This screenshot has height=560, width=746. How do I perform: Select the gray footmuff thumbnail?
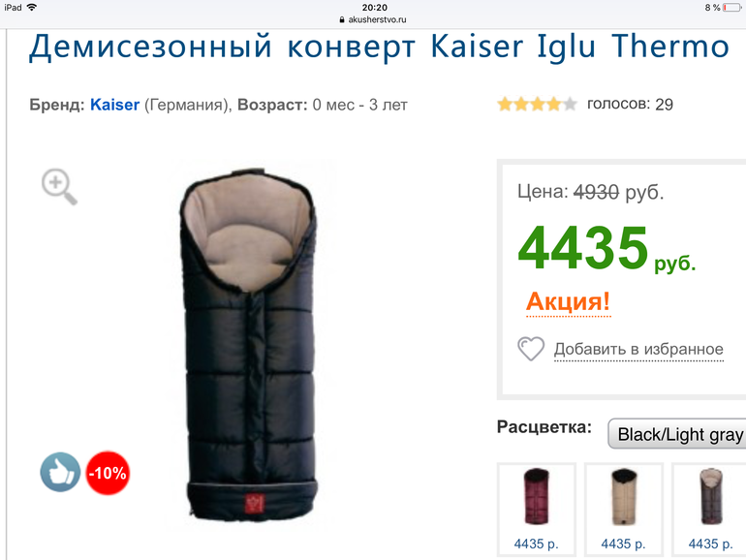(x=710, y=497)
